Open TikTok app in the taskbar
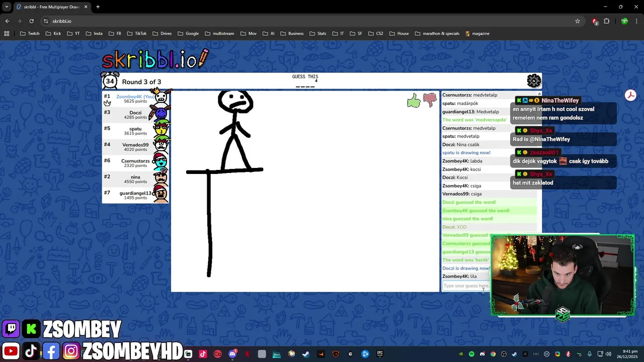The height and width of the screenshot is (362, 644). coord(203,354)
